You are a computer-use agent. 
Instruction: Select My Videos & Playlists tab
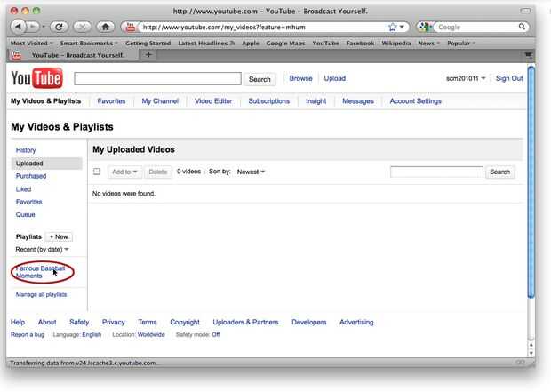(x=45, y=101)
